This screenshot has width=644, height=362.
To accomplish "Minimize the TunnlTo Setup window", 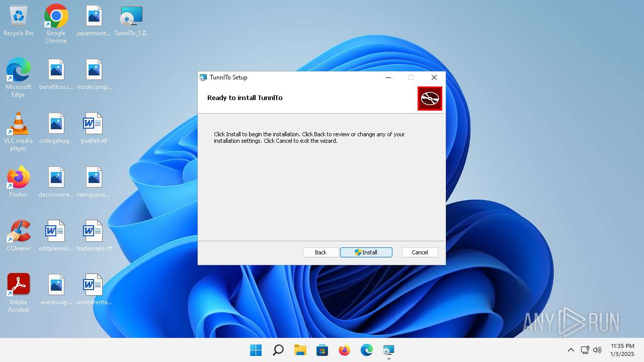I will click(388, 77).
